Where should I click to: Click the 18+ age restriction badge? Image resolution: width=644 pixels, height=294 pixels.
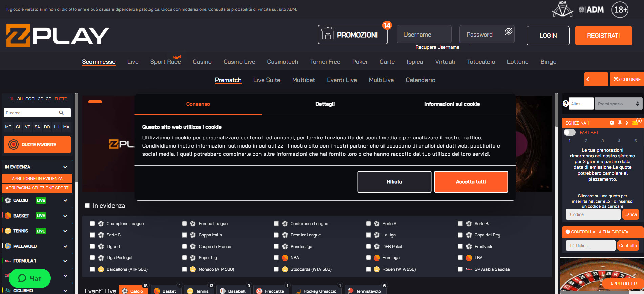(x=620, y=9)
